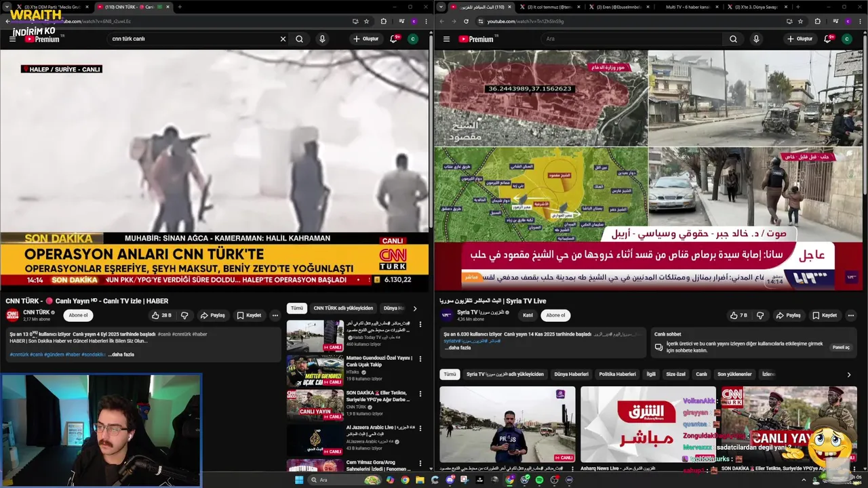Open options for Matteo Guendouzi suggestion
This screenshot has height=488, width=868.
[x=420, y=359]
